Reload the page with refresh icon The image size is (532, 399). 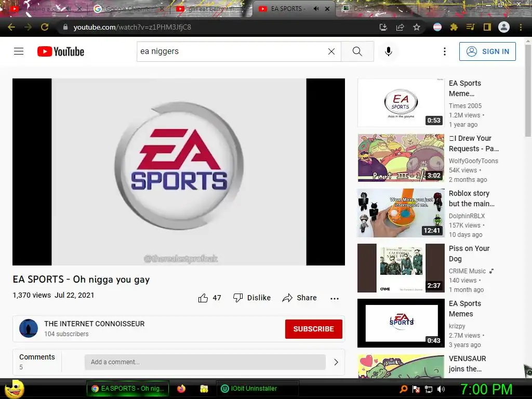(x=45, y=27)
